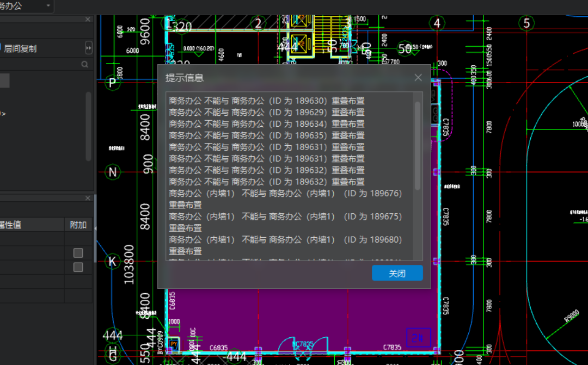The image size is (588, 365).
Task: Click the highlighted 2# label in the drawing
Action: [x=418, y=337]
